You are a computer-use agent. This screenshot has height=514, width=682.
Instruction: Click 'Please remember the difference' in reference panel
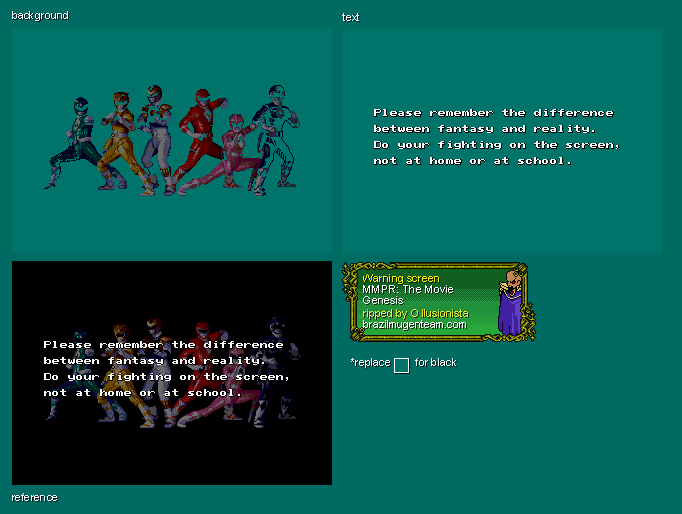(x=163, y=344)
